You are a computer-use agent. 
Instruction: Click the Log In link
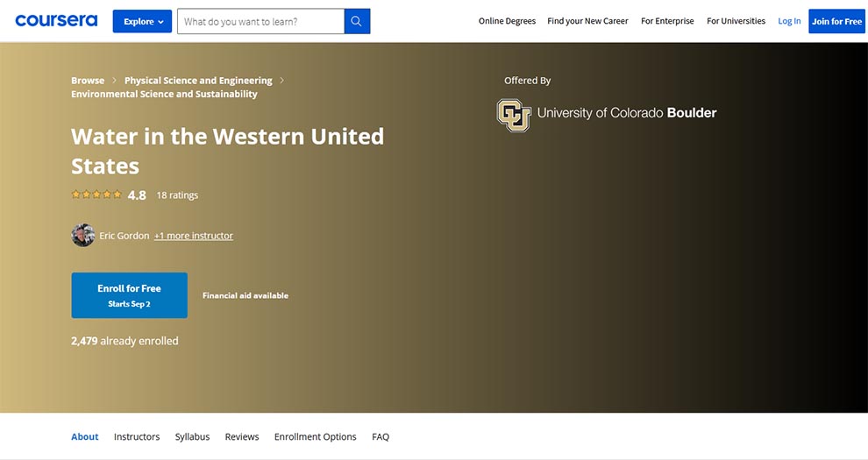[789, 21]
